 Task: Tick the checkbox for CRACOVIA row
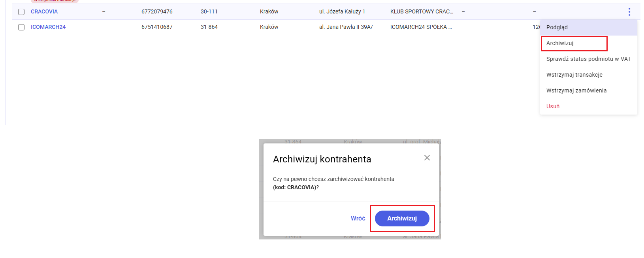click(21, 12)
